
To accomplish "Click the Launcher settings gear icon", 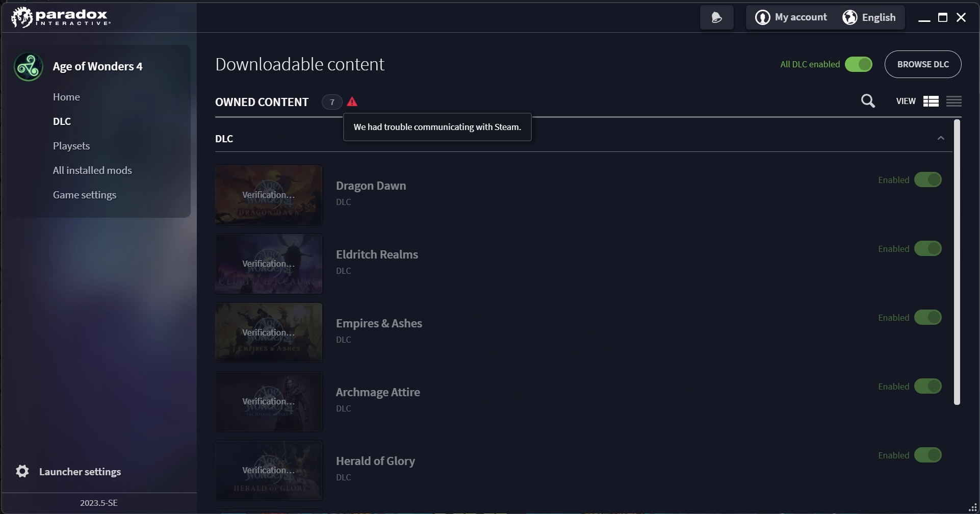I will (x=22, y=471).
